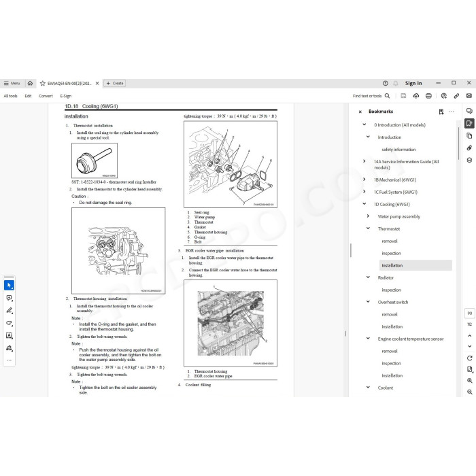The width and height of the screenshot is (476, 476).
Task: Select the Add comment tool
Action: point(9,298)
